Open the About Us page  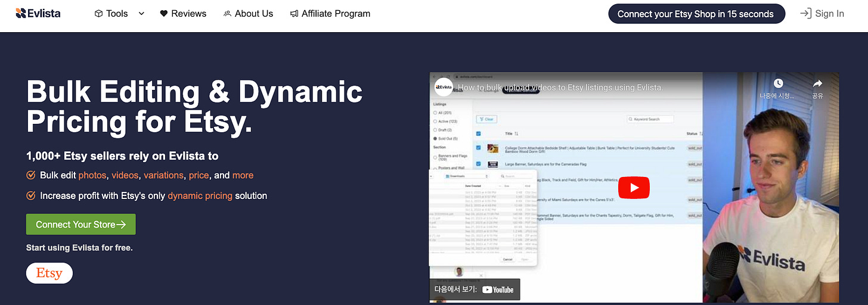[248, 13]
